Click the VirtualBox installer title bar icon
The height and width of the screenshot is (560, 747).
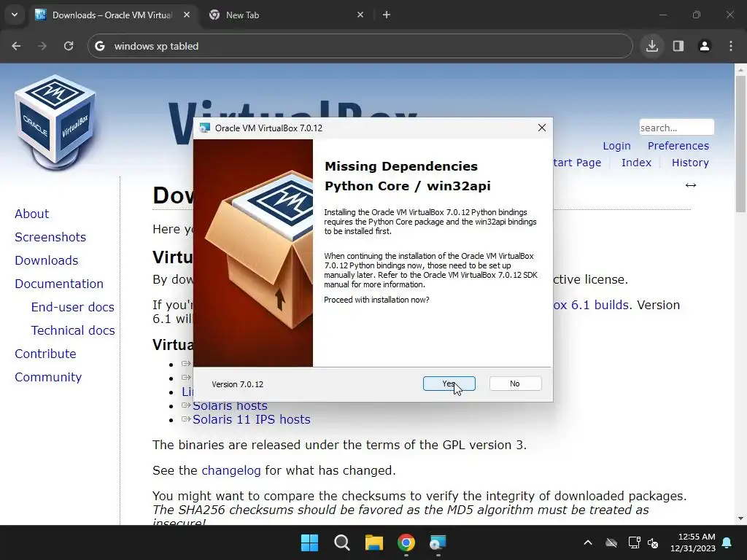point(205,128)
